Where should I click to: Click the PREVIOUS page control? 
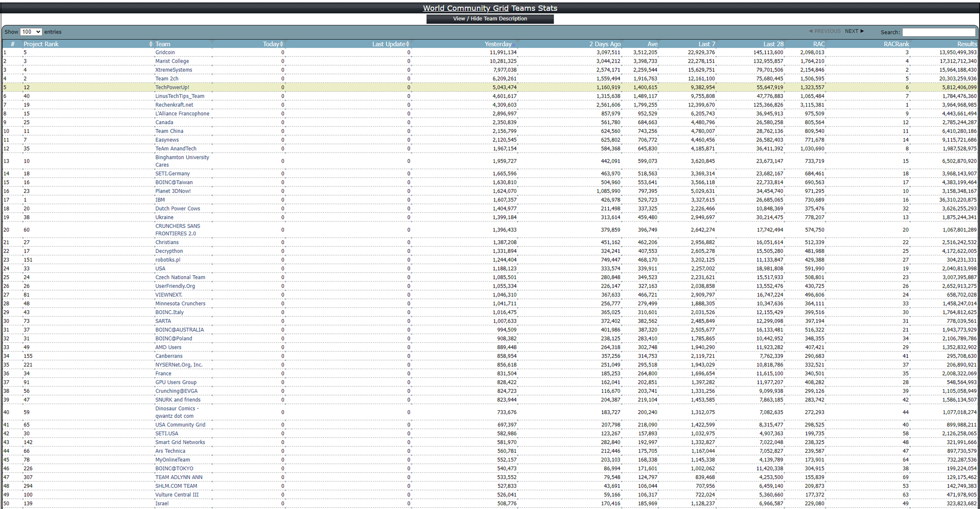[824, 31]
